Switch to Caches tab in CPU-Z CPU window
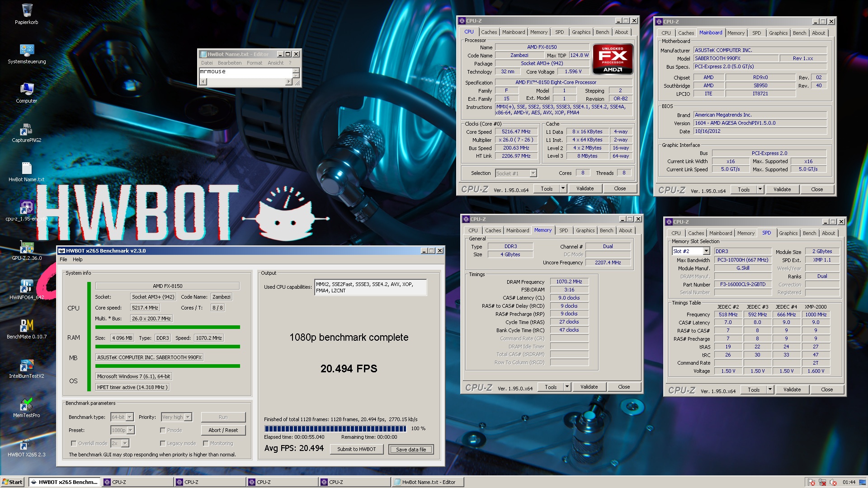Viewport: 868px width, 488px height. tap(489, 32)
